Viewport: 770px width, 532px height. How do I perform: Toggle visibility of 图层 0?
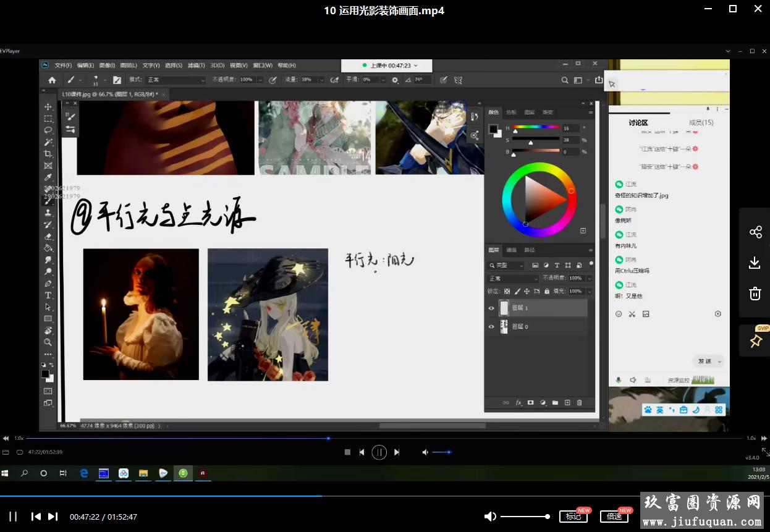point(492,327)
